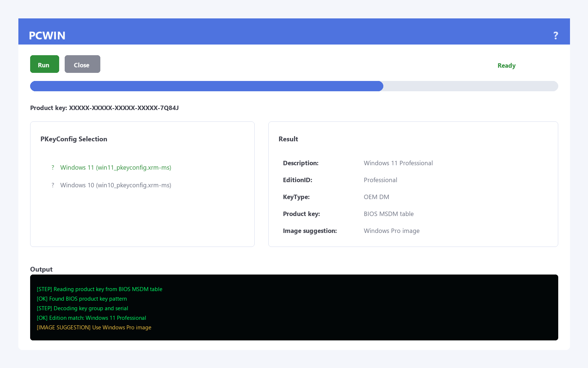
Task: Click the green Run button
Action: click(44, 64)
